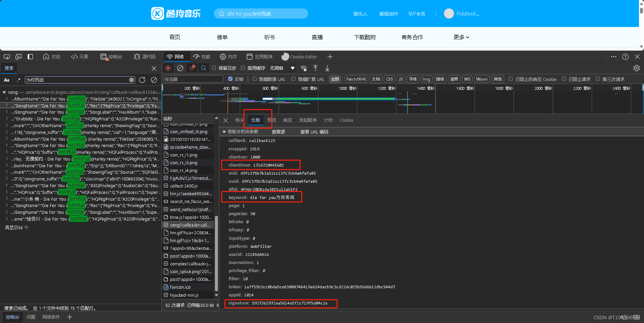Open DevTools more options ellipsis
Image resolution: width=644 pixels, height=323 pixels.
coord(614,57)
